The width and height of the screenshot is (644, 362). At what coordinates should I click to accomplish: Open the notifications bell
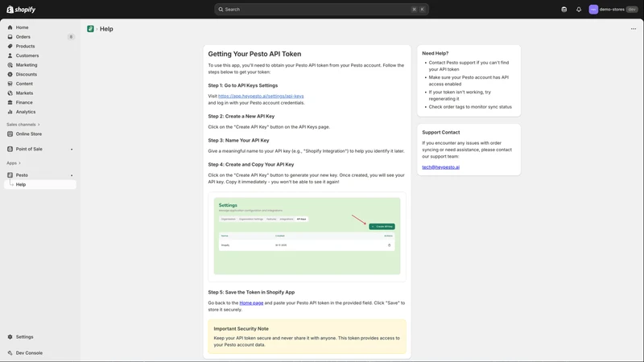579,10
